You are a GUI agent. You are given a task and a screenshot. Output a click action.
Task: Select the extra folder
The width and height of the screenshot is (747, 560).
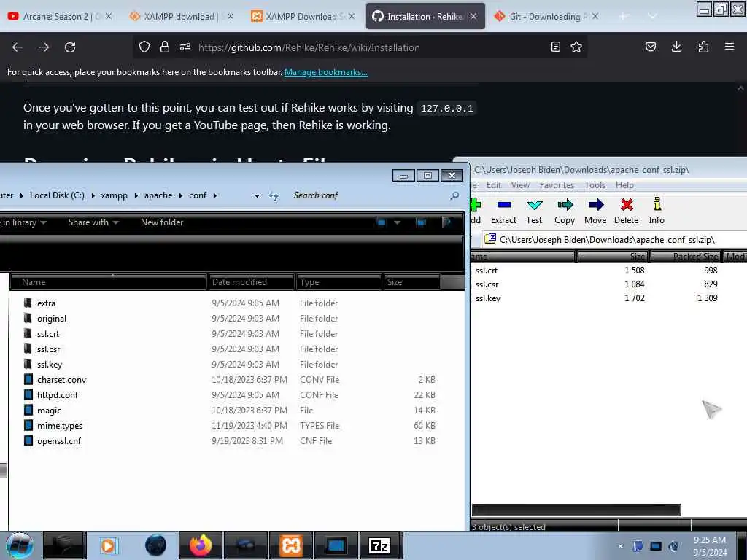pyautogui.click(x=46, y=303)
